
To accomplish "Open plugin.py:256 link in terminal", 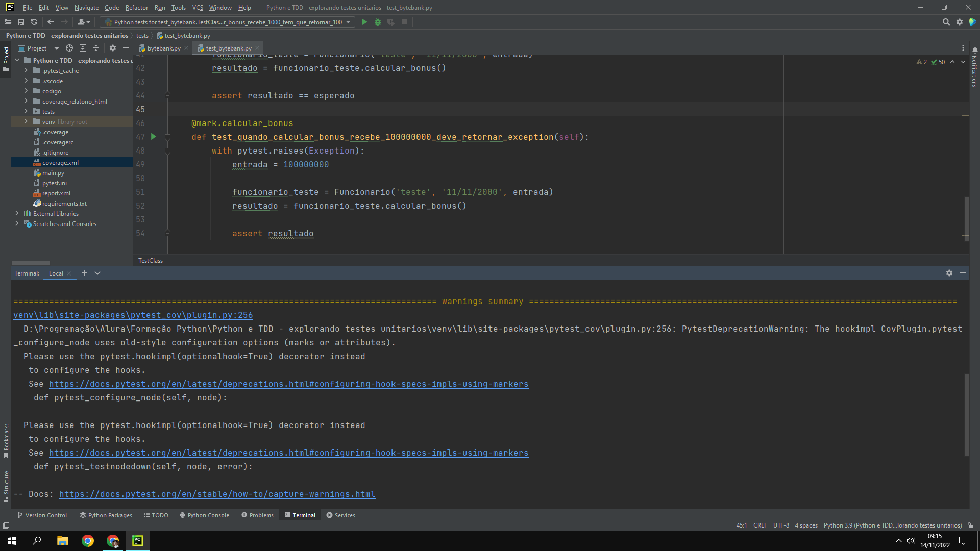I will [133, 315].
